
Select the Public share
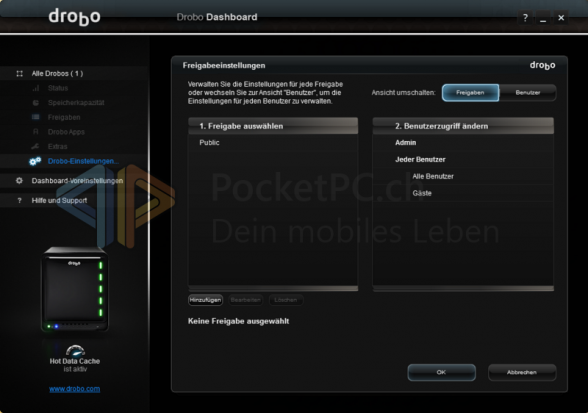point(209,143)
